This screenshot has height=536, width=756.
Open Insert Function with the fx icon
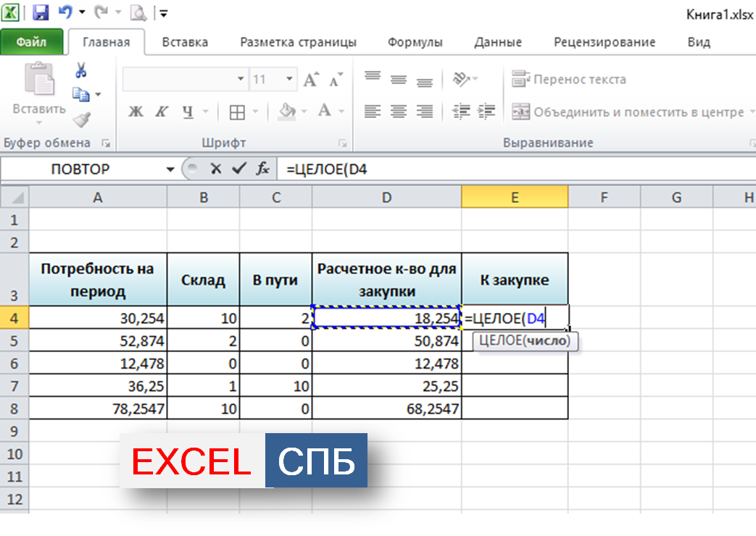tap(262, 169)
